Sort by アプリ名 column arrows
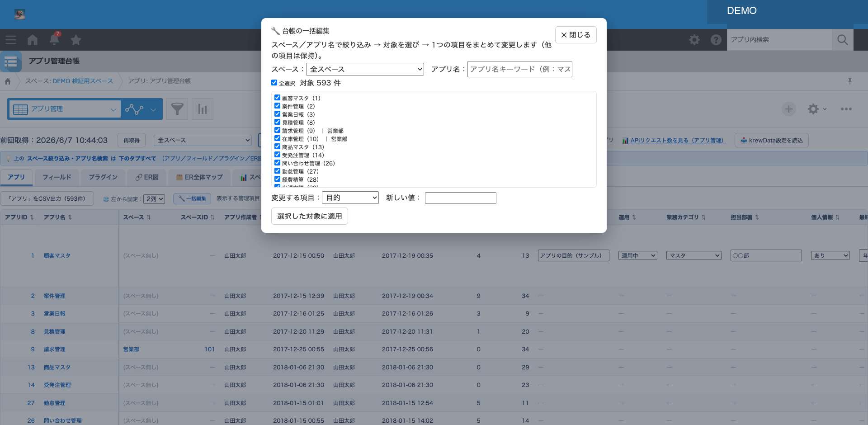The image size is (868, 425). click(x=70, y=217)
